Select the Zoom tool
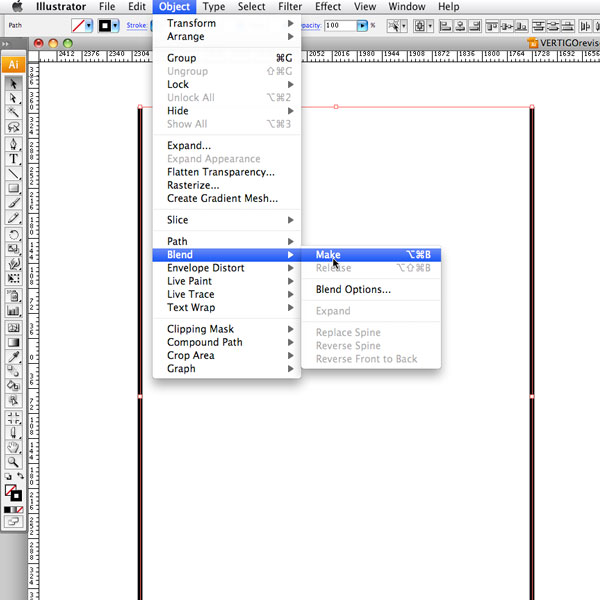Viewport: 600px width, 600px height. coord(13,462)
